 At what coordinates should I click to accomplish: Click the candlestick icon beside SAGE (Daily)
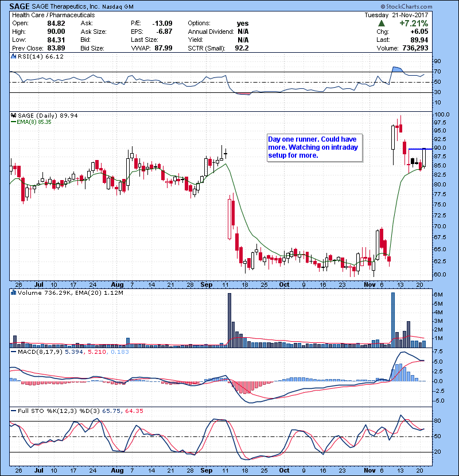pyautogui.click(x=13, y=116)
